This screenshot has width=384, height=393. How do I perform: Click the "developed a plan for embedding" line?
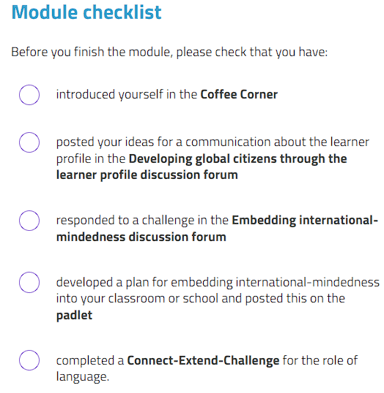tap(218, 282)
